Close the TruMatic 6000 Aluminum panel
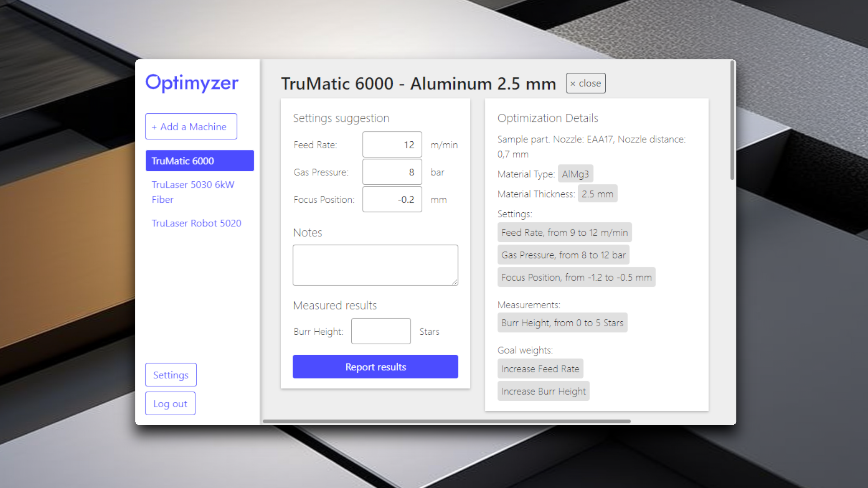Viewport: 868px width, 488px height. click(x=586, y=83)
